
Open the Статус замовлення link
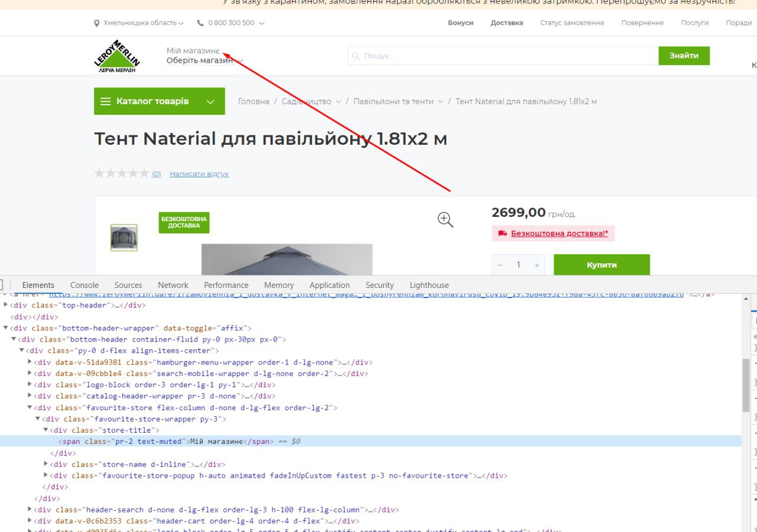click(x=572, y=23)
